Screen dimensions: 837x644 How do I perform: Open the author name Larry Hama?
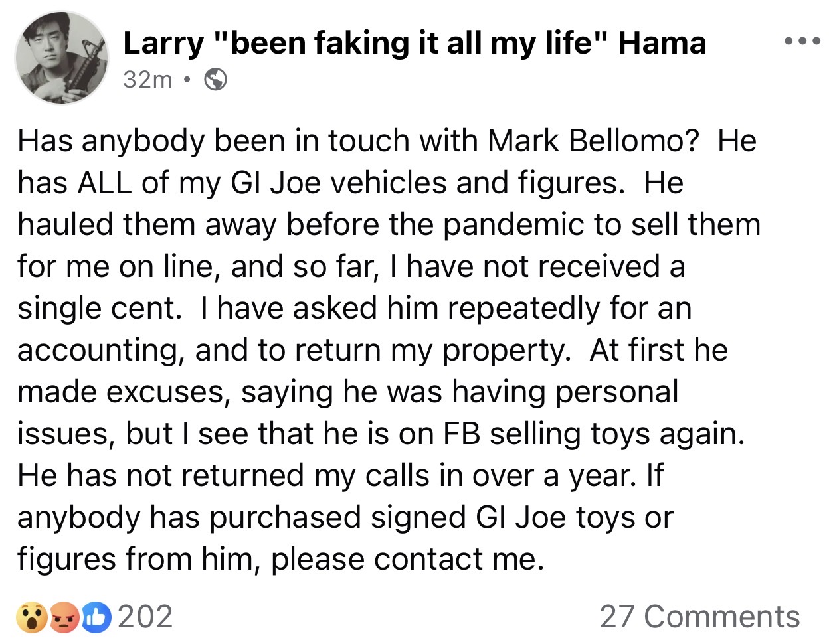click(x=415, y=43)
